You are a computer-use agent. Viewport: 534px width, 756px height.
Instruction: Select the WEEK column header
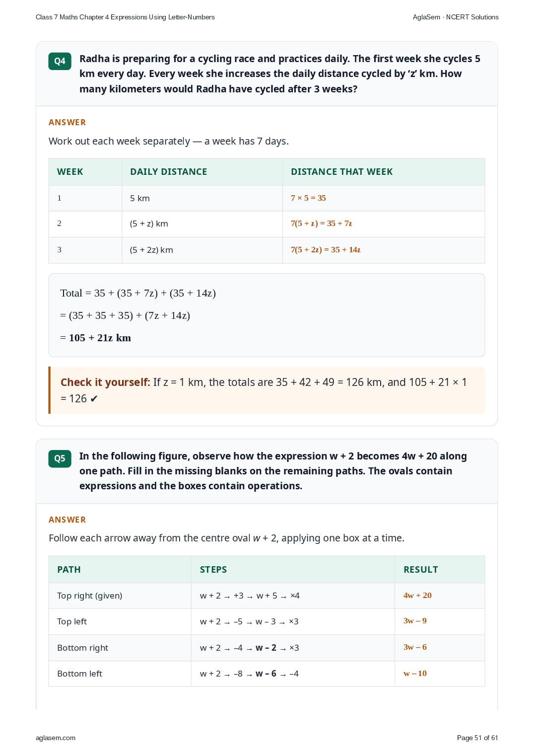pos(70,172)
